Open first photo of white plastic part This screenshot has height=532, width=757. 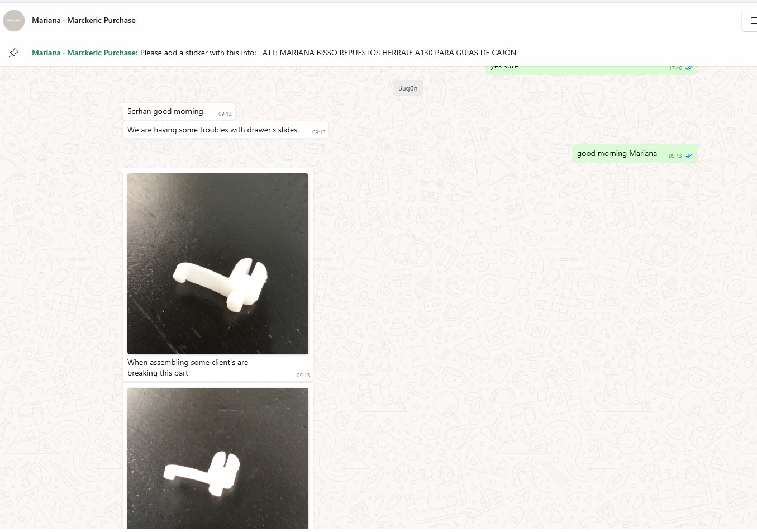point(218,264)
